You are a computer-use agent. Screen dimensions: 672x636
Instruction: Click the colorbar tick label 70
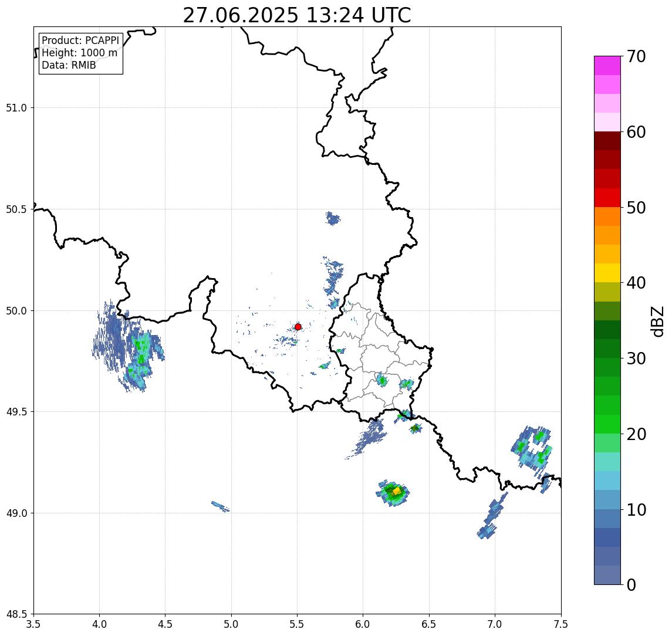click(x=636, y=56)
